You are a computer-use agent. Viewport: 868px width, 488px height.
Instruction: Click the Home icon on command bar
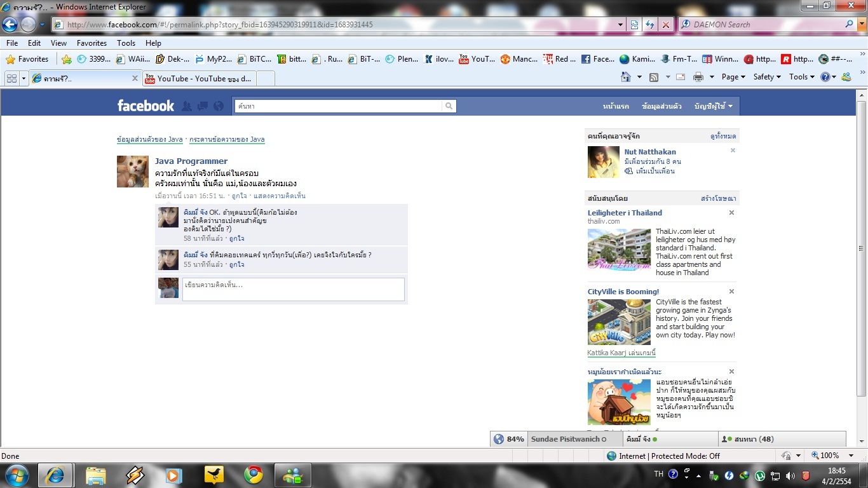pos(626,77)
